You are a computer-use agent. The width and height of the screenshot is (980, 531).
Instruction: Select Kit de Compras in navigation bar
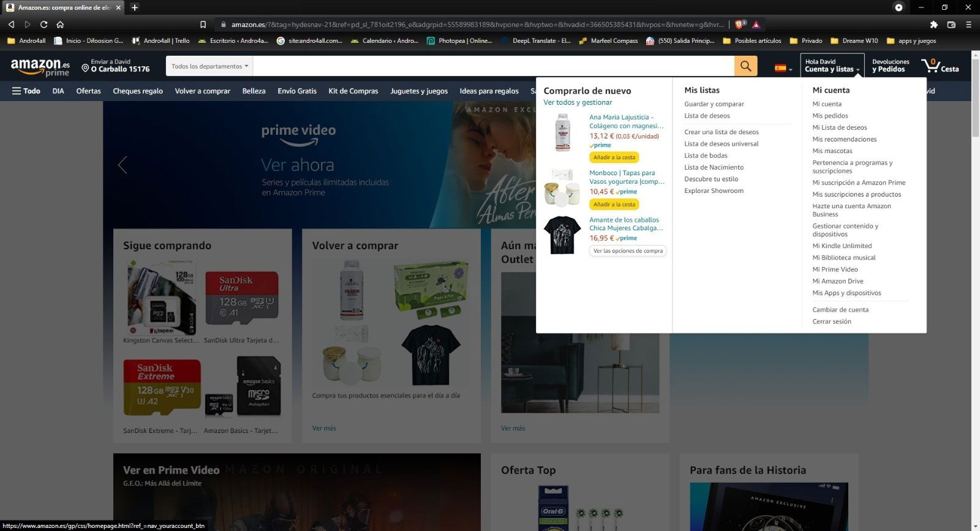[x=353, y=91]
